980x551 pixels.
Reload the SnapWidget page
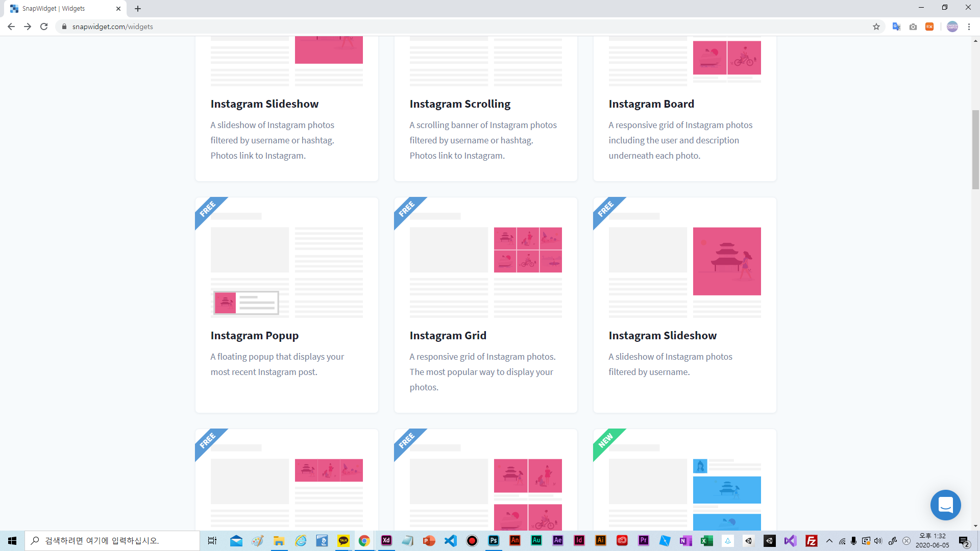click(x=44, y=27)
